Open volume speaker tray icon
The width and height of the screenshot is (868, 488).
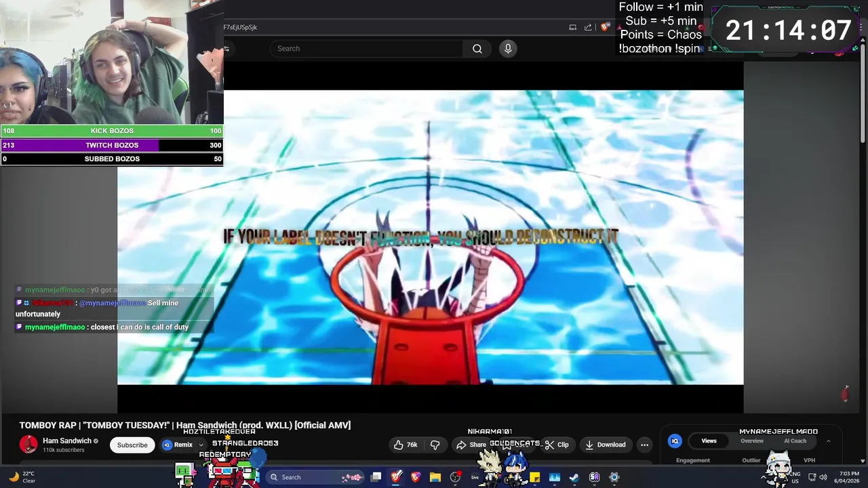tap(823, 477)
